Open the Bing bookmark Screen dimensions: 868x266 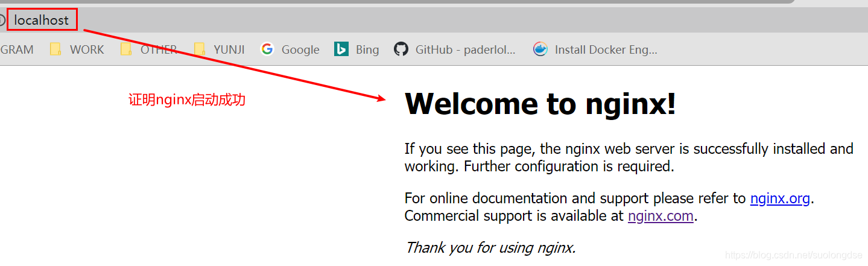click(356, 49)
